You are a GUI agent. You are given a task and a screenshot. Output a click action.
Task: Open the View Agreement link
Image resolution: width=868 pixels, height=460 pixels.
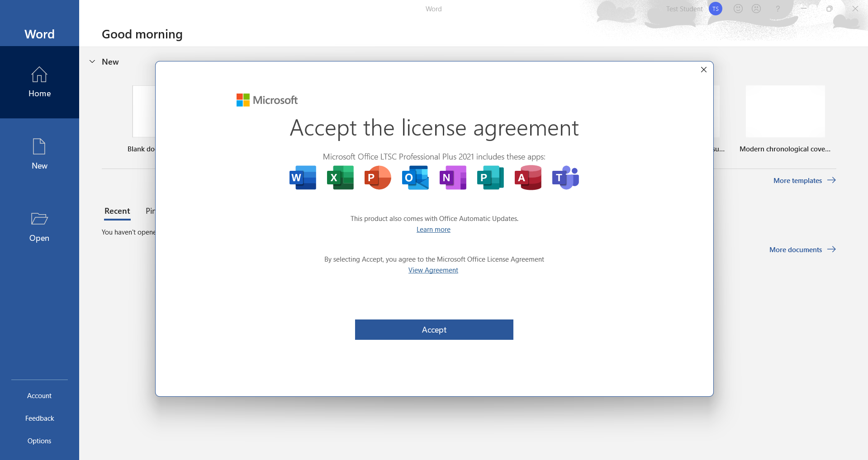coord(433,270)
